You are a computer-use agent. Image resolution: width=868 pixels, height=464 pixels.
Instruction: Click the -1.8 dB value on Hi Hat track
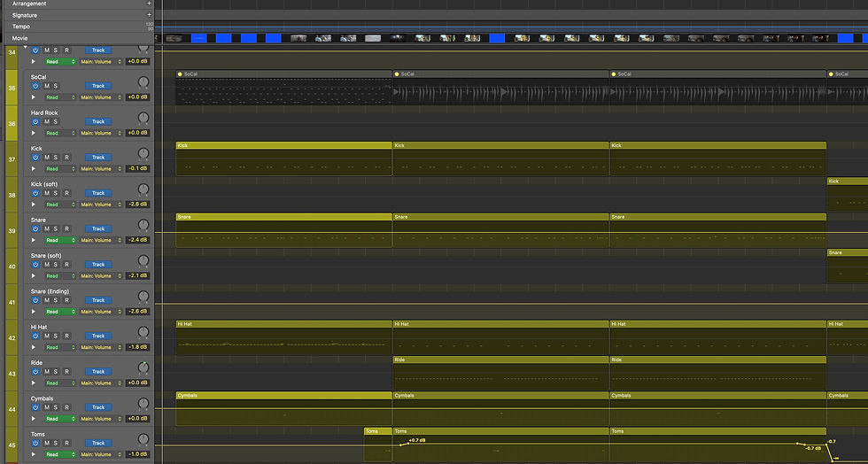click(x=137, y=347)
